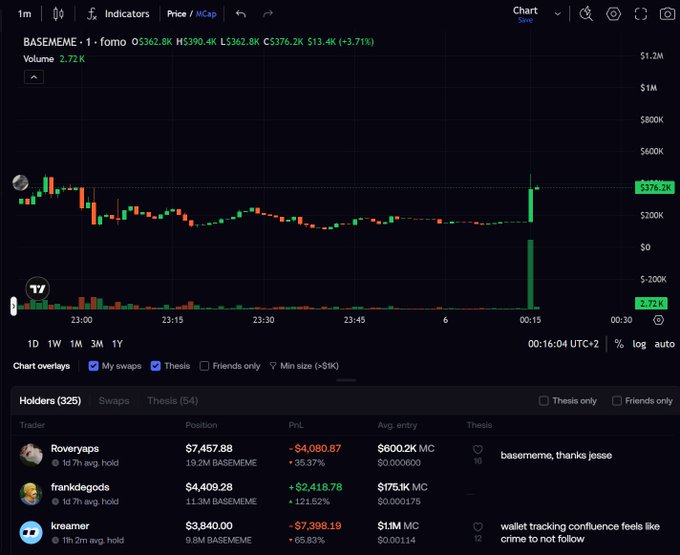Open Roveryaps profile avatar
680x555 pixels.
[31, 455]
